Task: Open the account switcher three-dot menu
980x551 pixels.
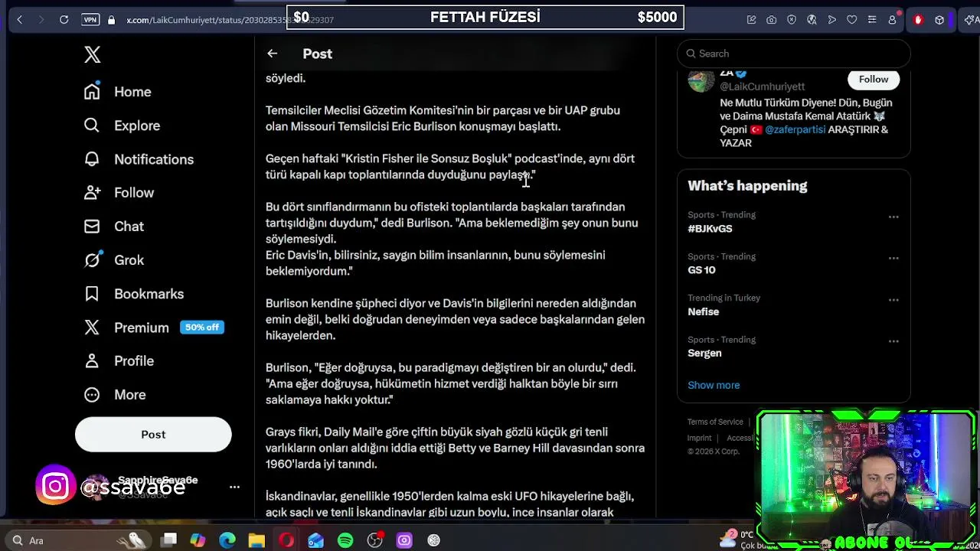Action: 234,487
